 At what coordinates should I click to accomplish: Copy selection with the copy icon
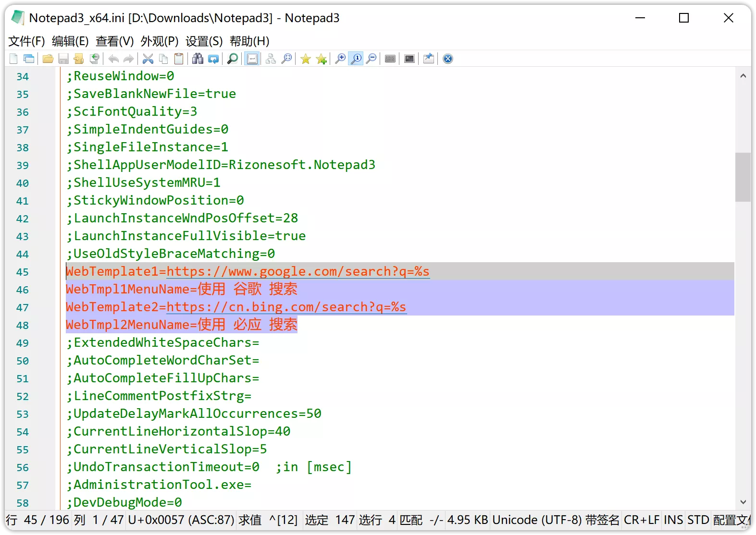163,59
